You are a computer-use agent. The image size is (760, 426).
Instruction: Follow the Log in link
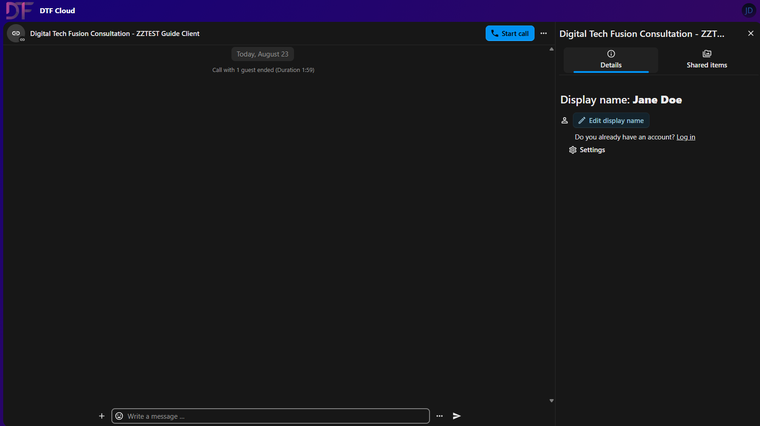click(x=685, y=137)
